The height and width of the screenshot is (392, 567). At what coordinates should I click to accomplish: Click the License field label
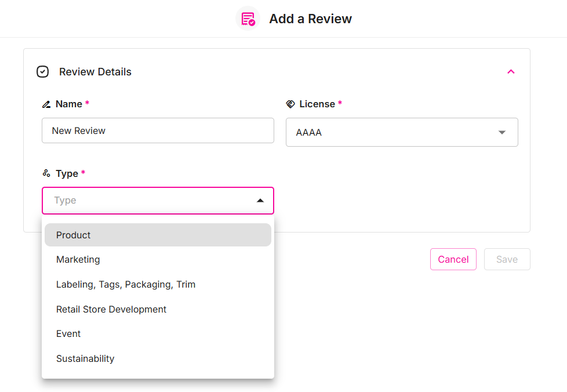click(x=317, y=104)
